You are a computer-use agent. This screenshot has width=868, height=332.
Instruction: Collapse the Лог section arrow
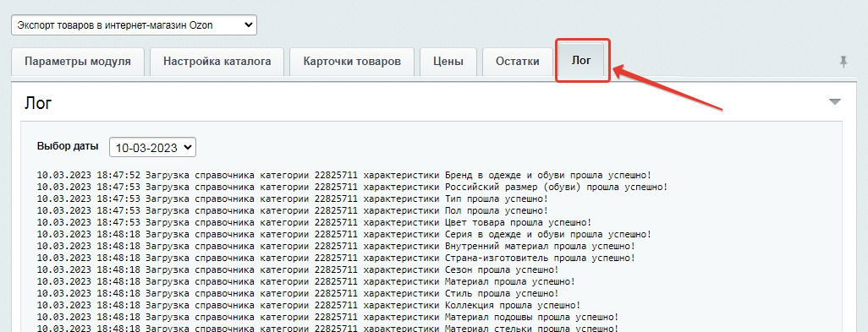pyautogui.click(x=834, y=102)
